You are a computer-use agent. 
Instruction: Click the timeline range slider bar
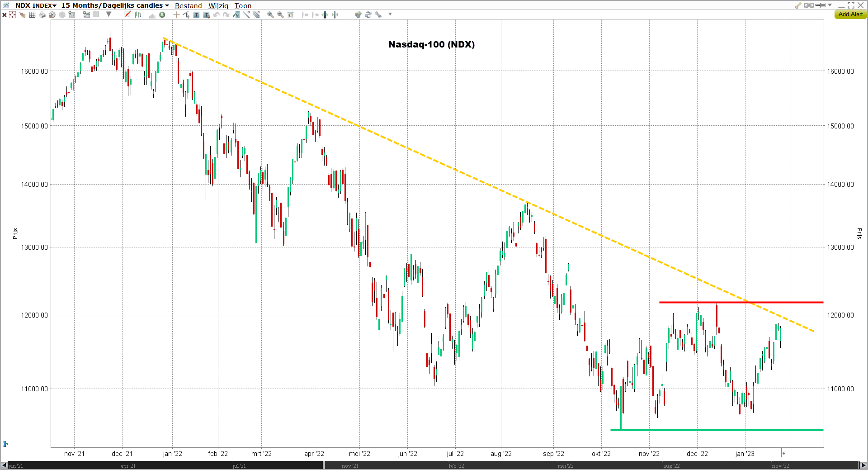point(591,465)
